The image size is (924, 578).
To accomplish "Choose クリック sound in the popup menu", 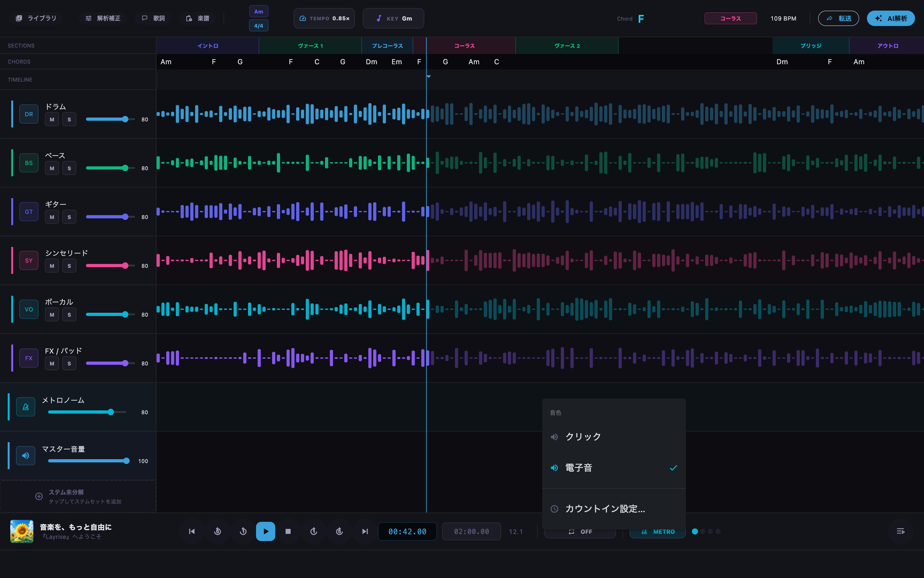I will click(x=614, y=437).
